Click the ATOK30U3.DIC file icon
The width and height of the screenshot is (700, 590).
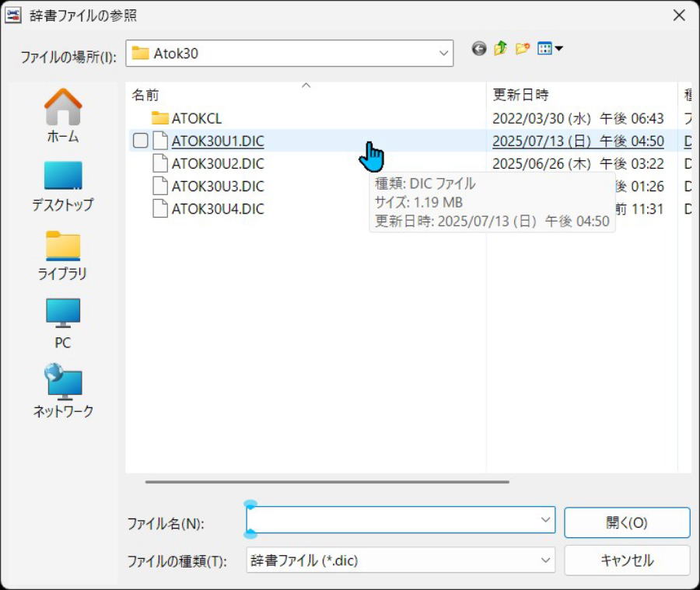[160, 186]
